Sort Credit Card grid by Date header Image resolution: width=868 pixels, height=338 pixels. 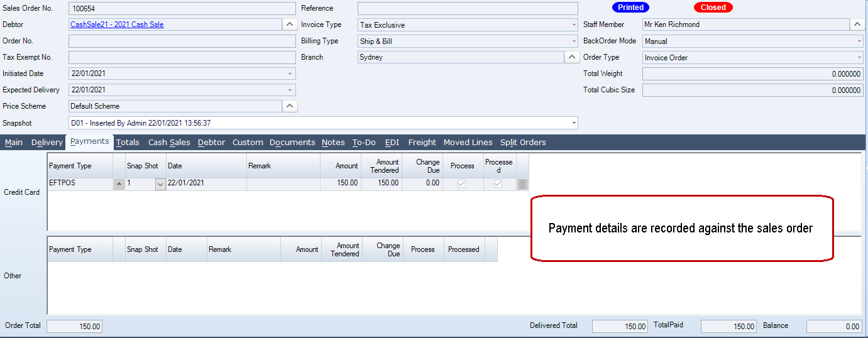pyautogui.click(x=206, y=166)
